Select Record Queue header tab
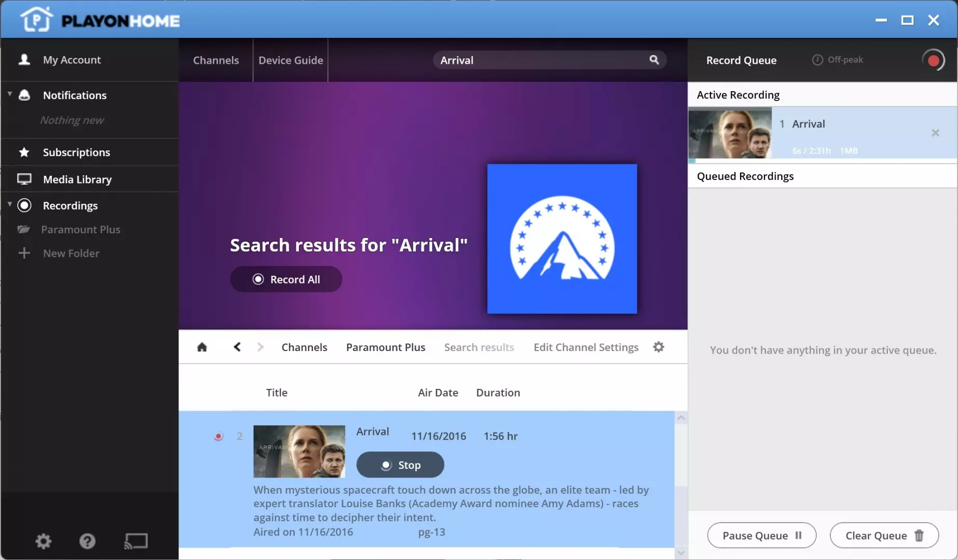This screenshot has height=560, width=958. click(741, 60)
